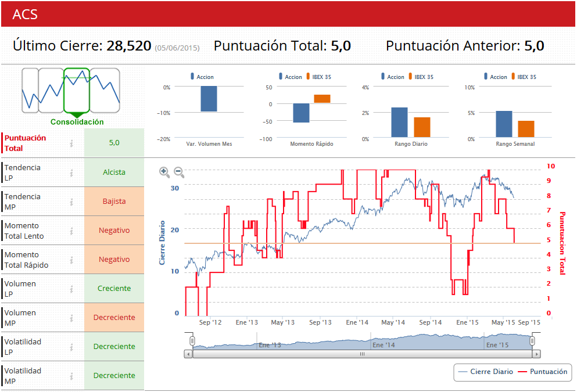The height and width of the screenshot is (392, 577).
Task: Toggle Accion series in Rango Semanal chart
Action: click(495, 77)
